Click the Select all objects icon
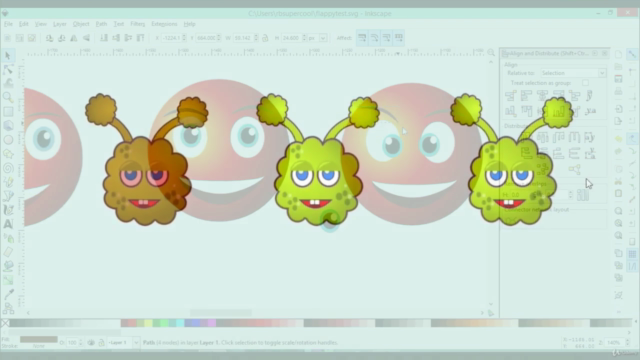This screenshot has height=360, width=640. point(7,38)
